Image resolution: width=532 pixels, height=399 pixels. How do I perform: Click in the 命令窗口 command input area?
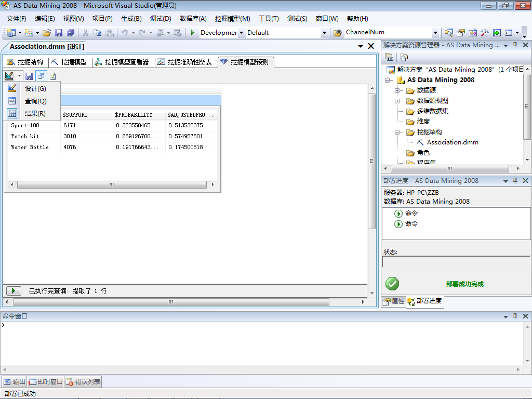click(261, 343)
